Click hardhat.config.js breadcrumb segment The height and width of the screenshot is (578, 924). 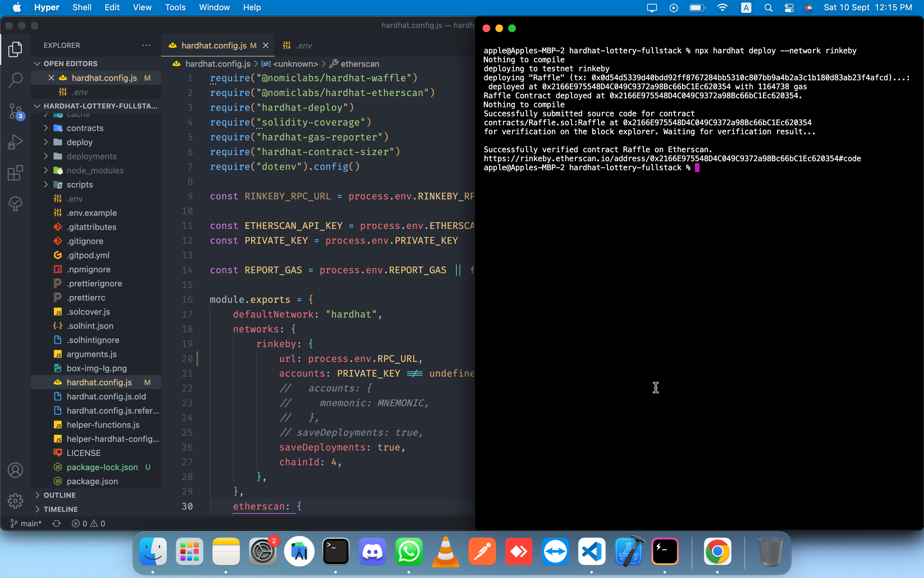211,64
